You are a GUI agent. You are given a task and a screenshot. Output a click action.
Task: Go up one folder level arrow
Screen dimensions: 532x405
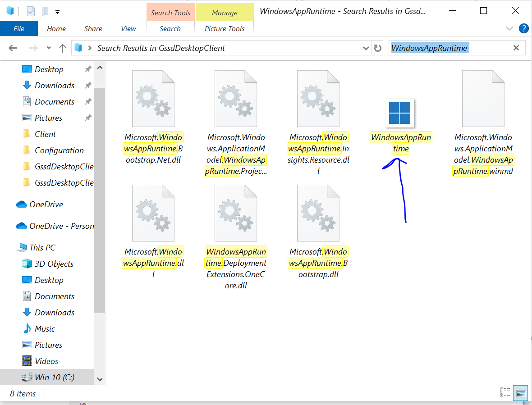pos(62,48)
